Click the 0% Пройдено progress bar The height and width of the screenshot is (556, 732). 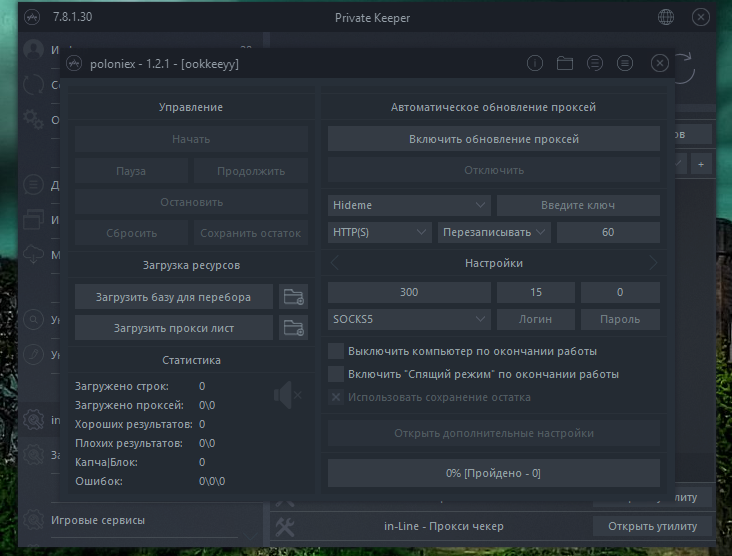point(493,472)
